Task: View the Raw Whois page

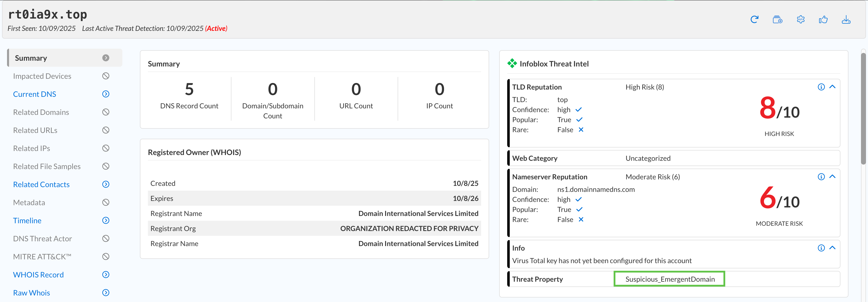Action: [31, 292]
